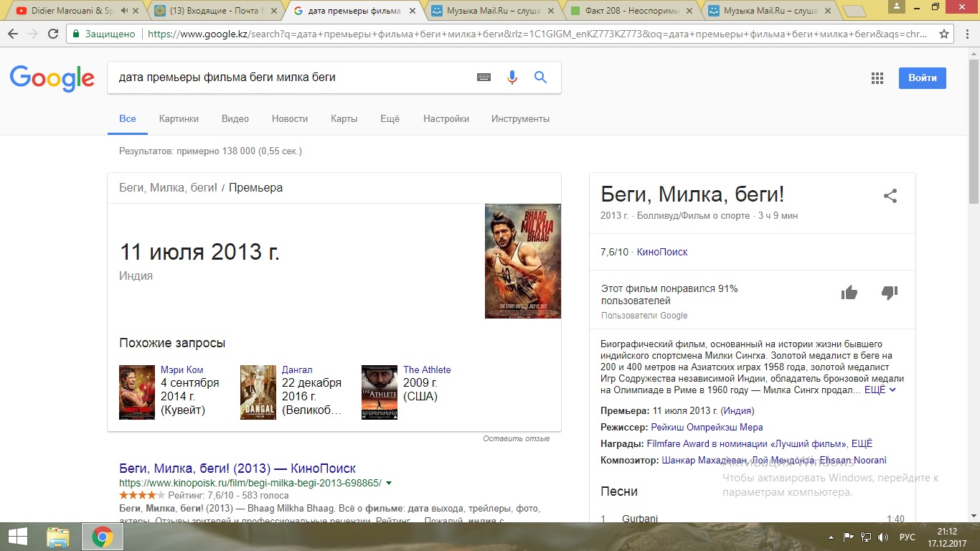
Task: Open File Explorer from taskbar
Action: [58, 537]
